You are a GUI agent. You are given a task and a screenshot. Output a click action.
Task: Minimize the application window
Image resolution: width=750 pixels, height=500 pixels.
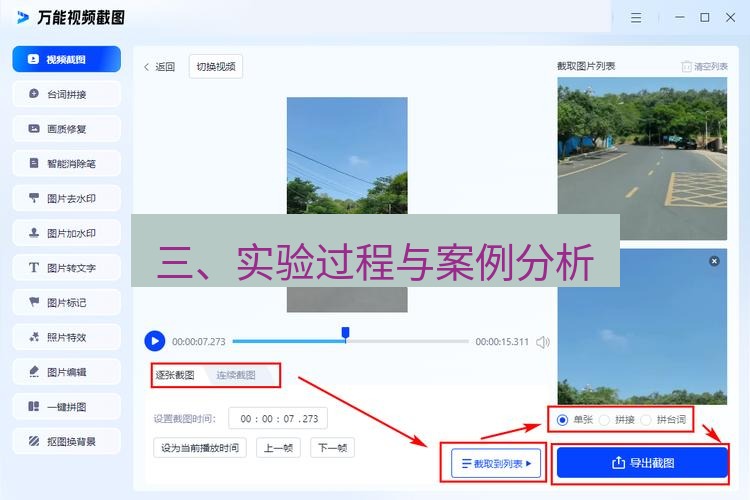tap(680, 18)
